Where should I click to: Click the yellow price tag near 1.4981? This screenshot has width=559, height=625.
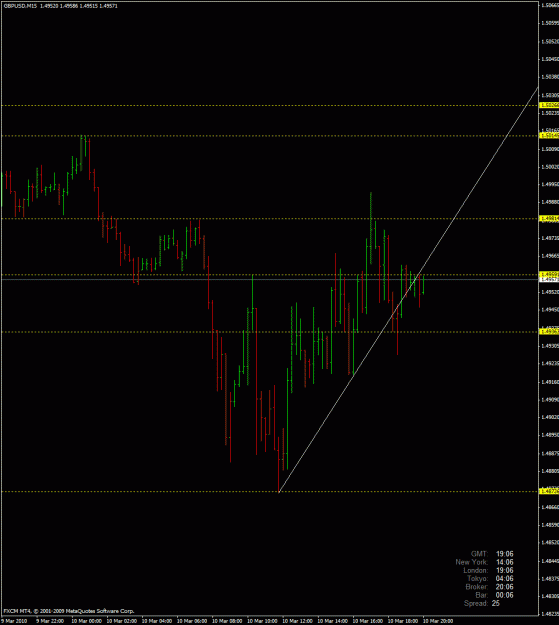tap(549, 218)
